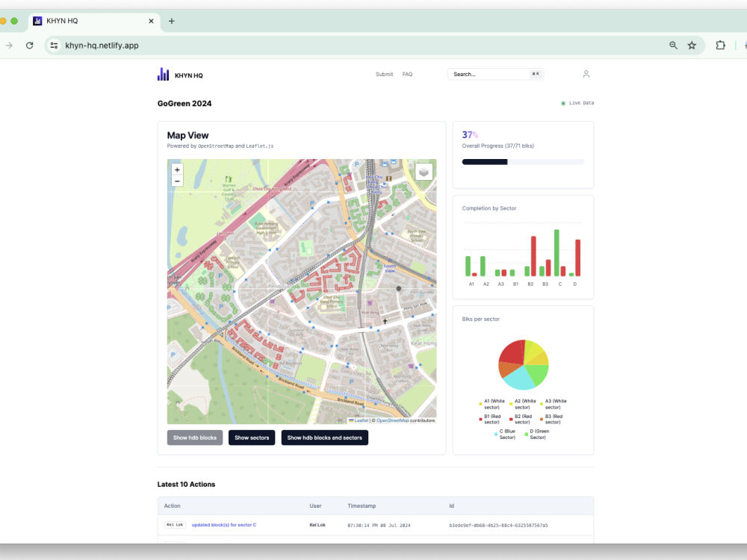747x560 pixels.
Task: Zoom in on the map
Action: coord(177,169)
